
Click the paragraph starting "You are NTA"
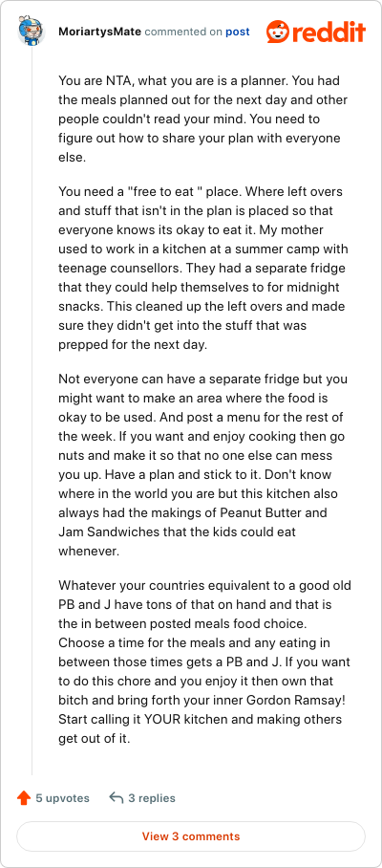click(203, 119)
